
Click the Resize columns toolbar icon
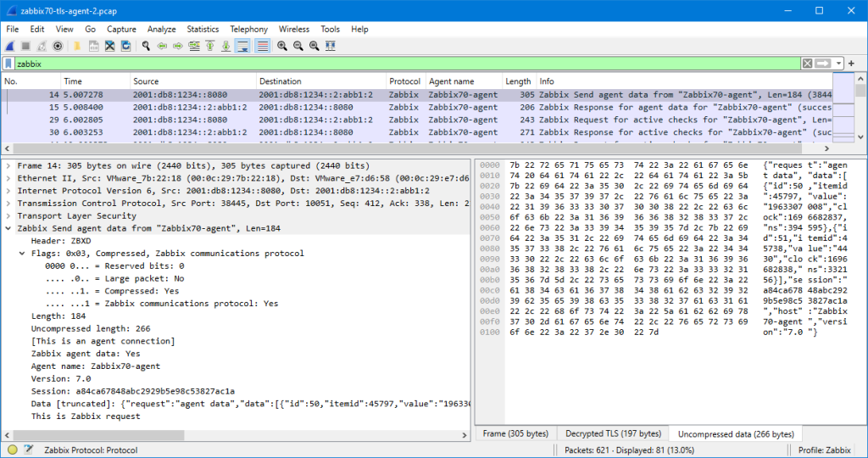[x=331, y=46]
